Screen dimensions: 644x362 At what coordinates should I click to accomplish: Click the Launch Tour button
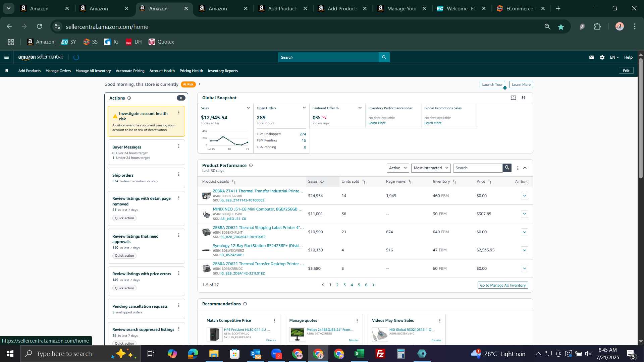tap(492, 85)
